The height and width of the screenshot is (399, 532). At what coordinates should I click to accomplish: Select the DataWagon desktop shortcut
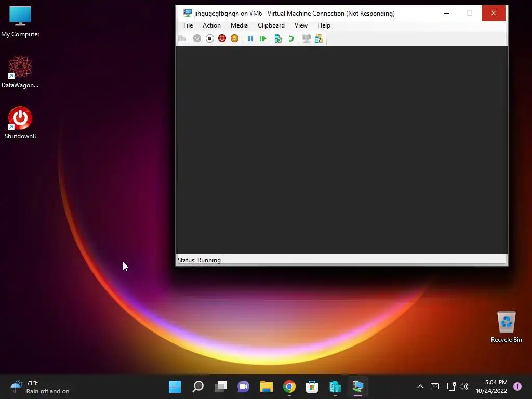click(x=20, y=72)
